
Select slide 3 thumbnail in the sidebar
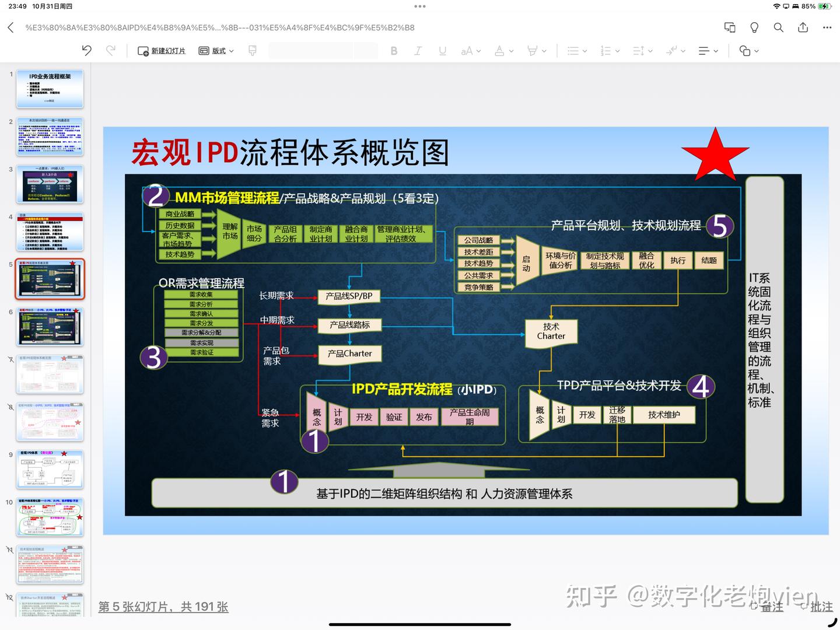pos(50,184)
